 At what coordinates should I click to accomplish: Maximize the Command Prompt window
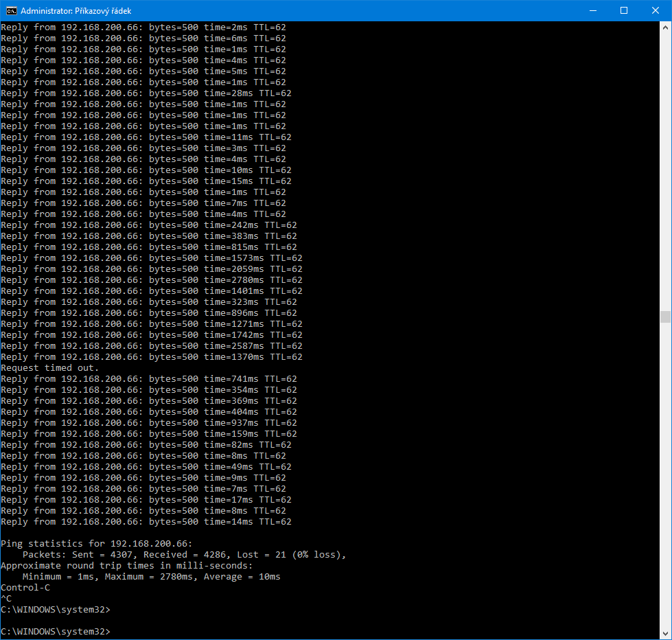624,10
